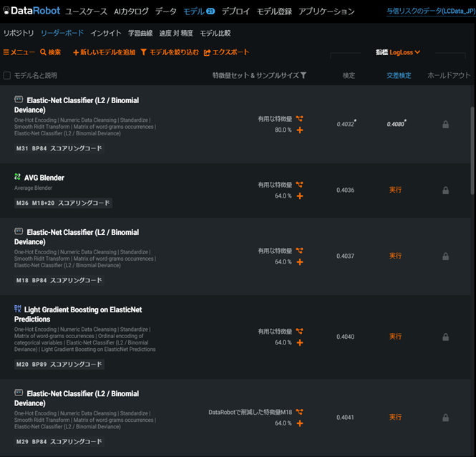476x457 pixels.
Task: Sort by 検定 column header
Action: (x=349, y=75)
